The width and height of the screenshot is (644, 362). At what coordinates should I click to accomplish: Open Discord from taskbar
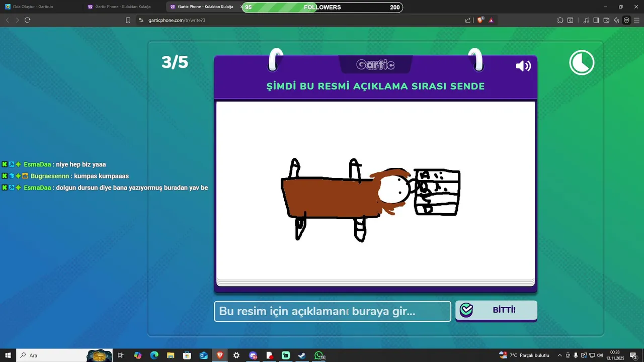pos(253,355)
